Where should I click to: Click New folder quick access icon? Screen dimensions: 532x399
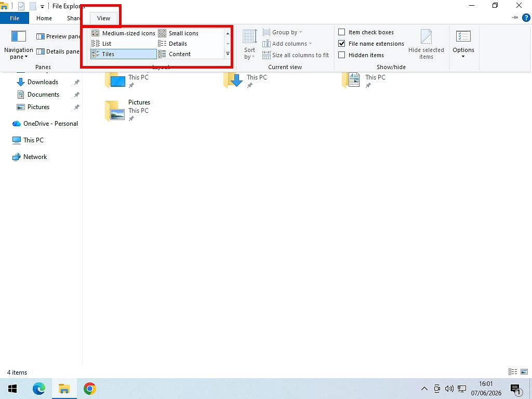click(x=33, y=6)
